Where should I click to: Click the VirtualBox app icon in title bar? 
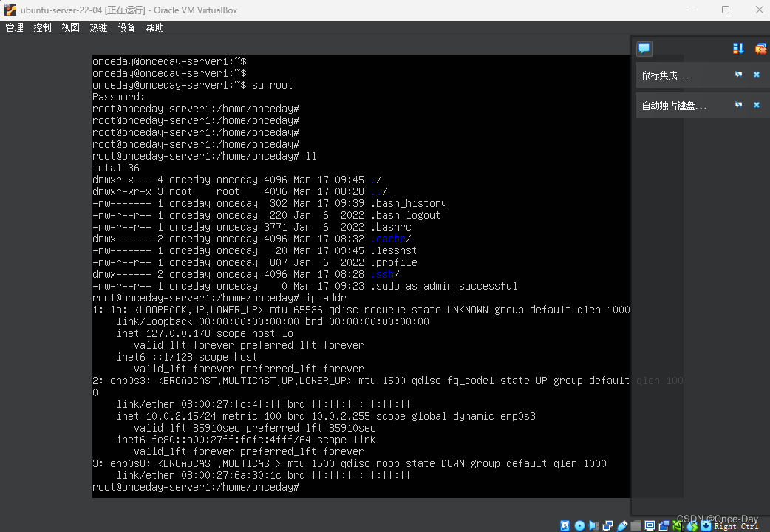10,10
